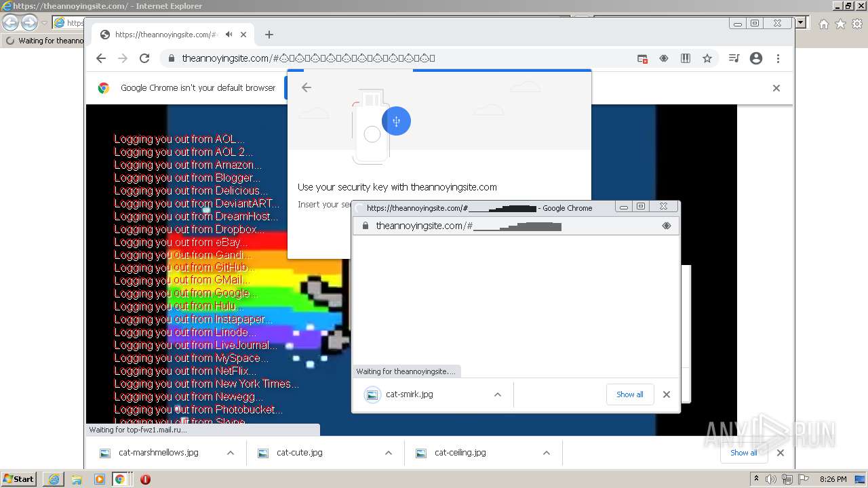Open the cat-marshmellows.jpg download
The height and width of the screenshot is (488, 868).
(159, 453)
